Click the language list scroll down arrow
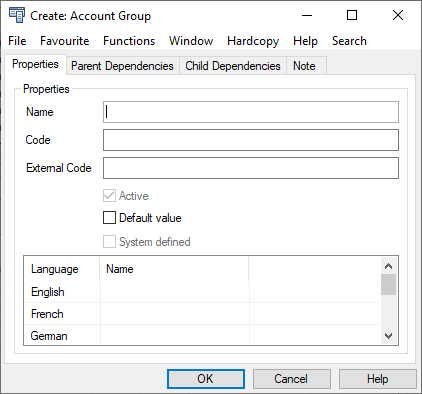This screenshot has height=394, width=422. tap(388, 336)
